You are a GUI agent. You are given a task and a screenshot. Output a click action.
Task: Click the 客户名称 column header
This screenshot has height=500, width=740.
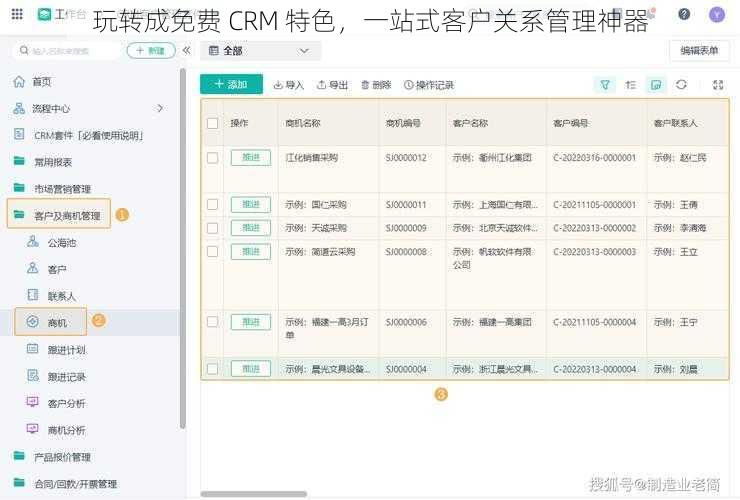tap(471, 123)
